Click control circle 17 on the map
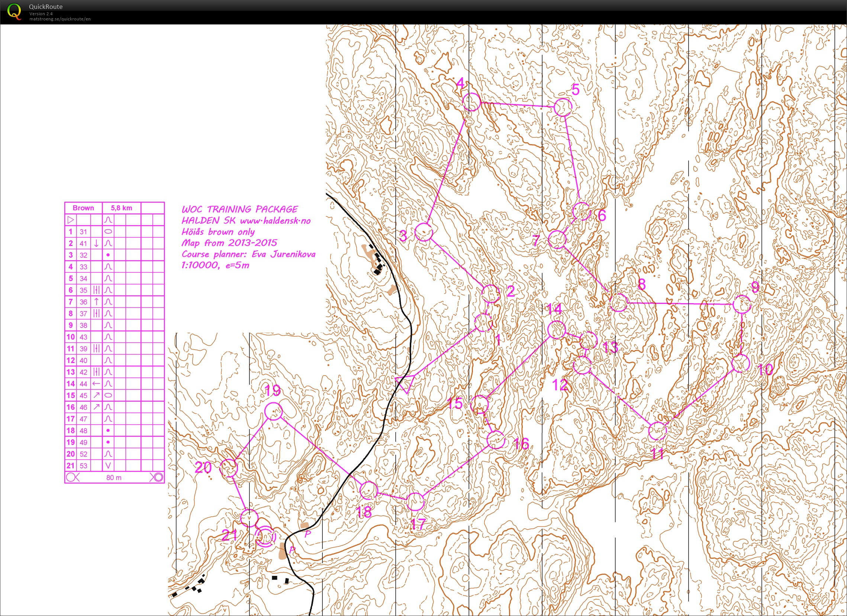847x616 pixels. click(415, 502)
